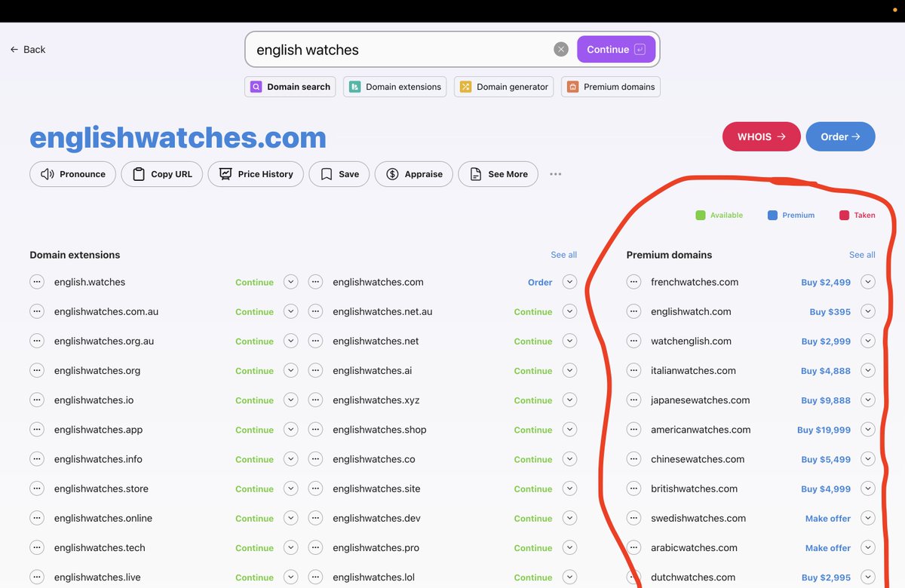Open options menu for englishwatches.tech row
Screen dimensions: 905x588
37,547
